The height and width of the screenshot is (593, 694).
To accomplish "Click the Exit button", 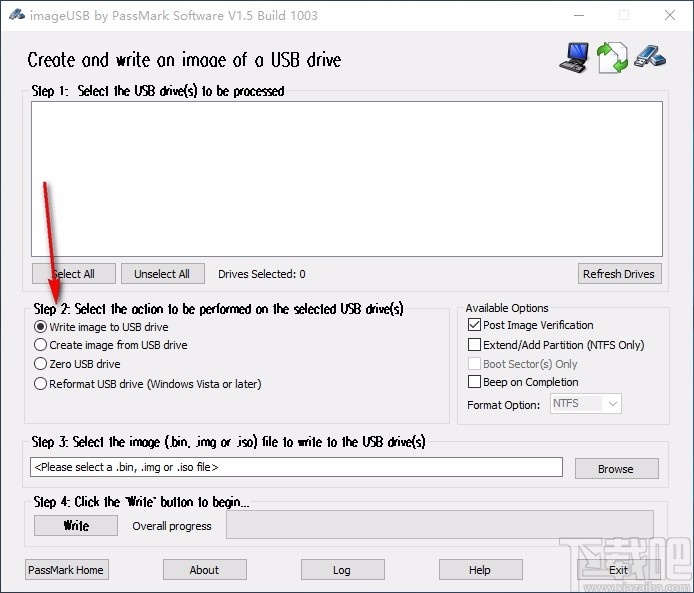I will click(x=618, y=570).
